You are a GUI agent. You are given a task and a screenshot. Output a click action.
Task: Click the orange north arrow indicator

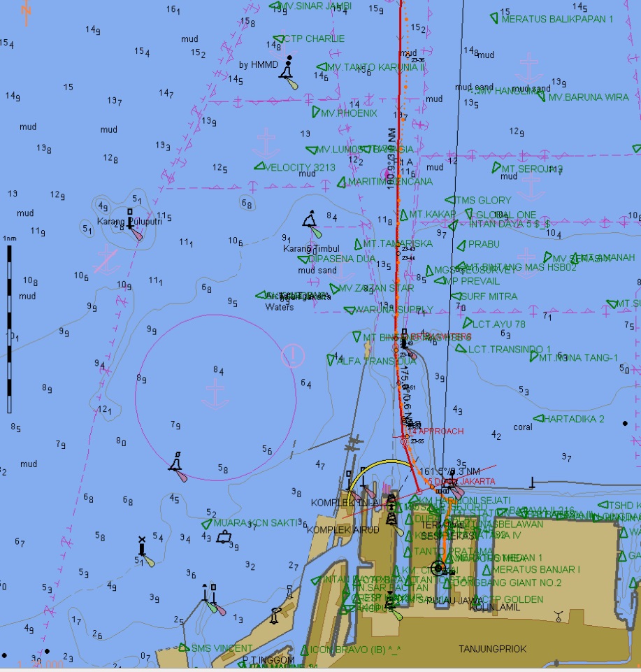pos(27,12)
